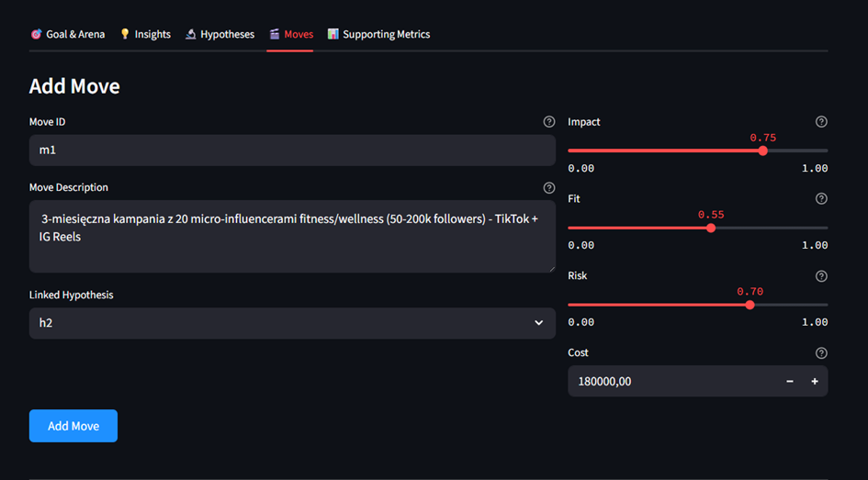Open the Hypotheses tab
Image resolution: width=868 pixels, height=480 pixels.
(x=220, y=34)
